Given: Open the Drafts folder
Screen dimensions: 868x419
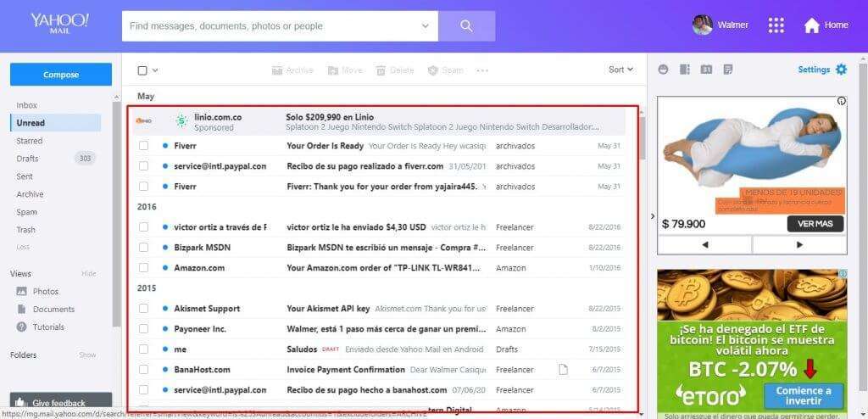Looking at the screenshot, I should (27, 159).
